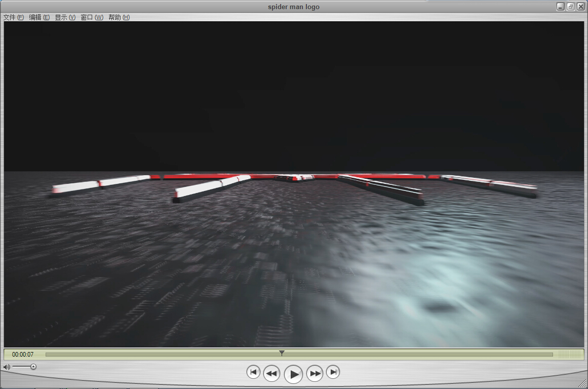This screenshot has width=588, height=389.
Task: Click the Fast Forward button
Action: pos(315,373)
